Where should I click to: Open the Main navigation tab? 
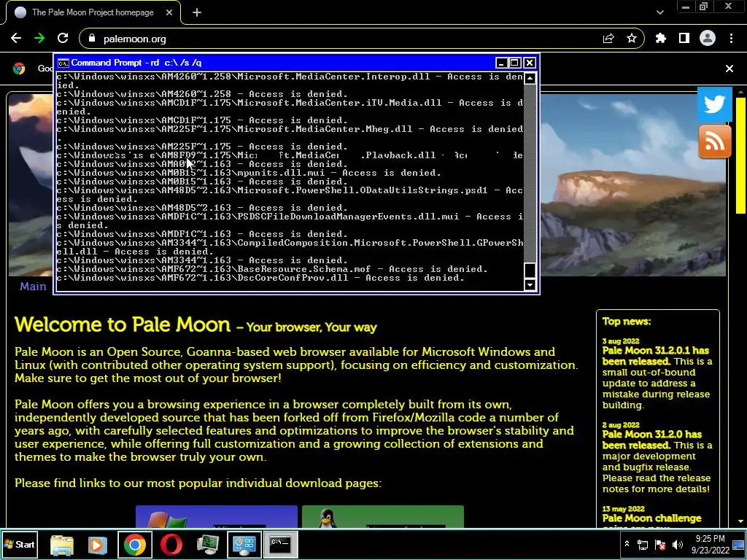(33, 286)
